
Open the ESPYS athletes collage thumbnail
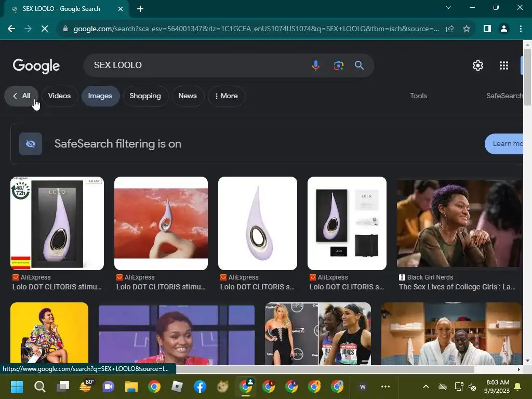[318, 334]
